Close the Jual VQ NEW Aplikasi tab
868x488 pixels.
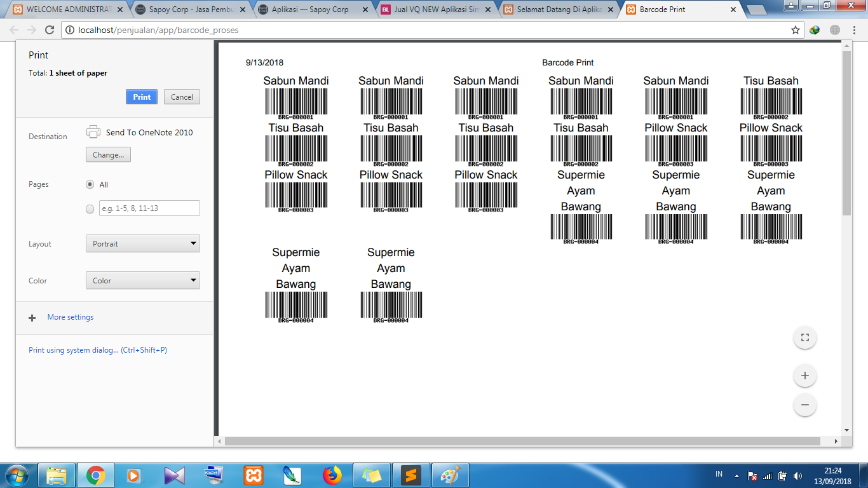(488, 10)
